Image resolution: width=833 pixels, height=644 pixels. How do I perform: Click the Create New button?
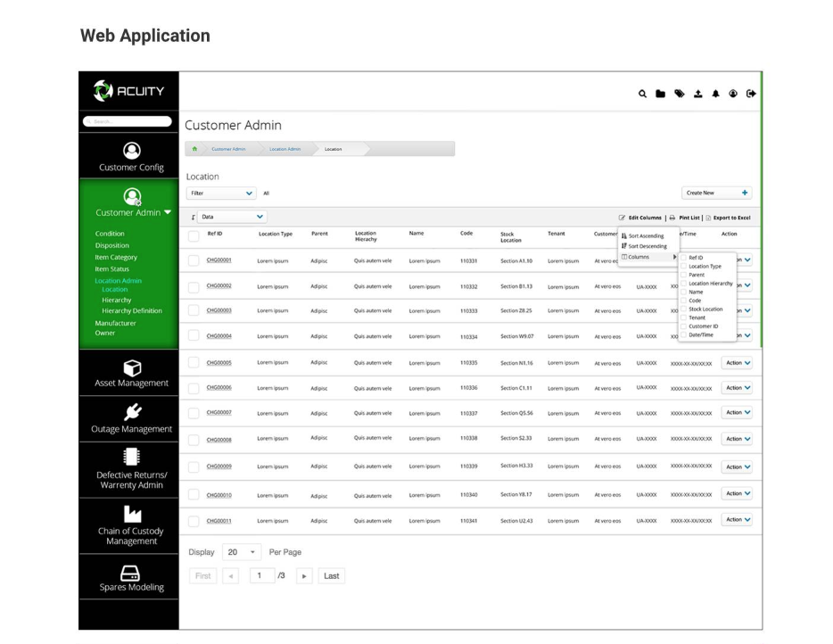[x=717, y=193]
